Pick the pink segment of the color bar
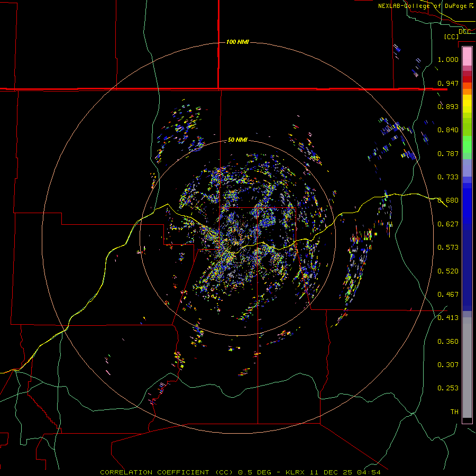The height and width of the screenshot is (476, 476). (467, 56)
